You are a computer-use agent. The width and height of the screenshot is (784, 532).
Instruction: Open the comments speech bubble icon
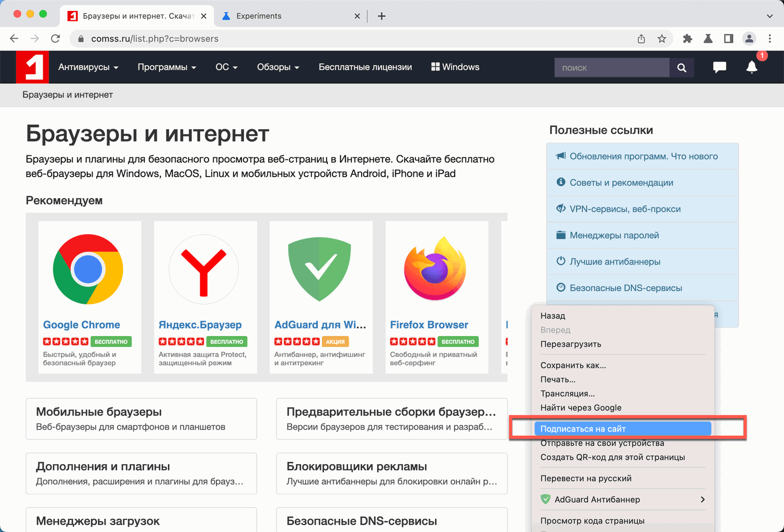pyautogui.click(x=720, y=67)
